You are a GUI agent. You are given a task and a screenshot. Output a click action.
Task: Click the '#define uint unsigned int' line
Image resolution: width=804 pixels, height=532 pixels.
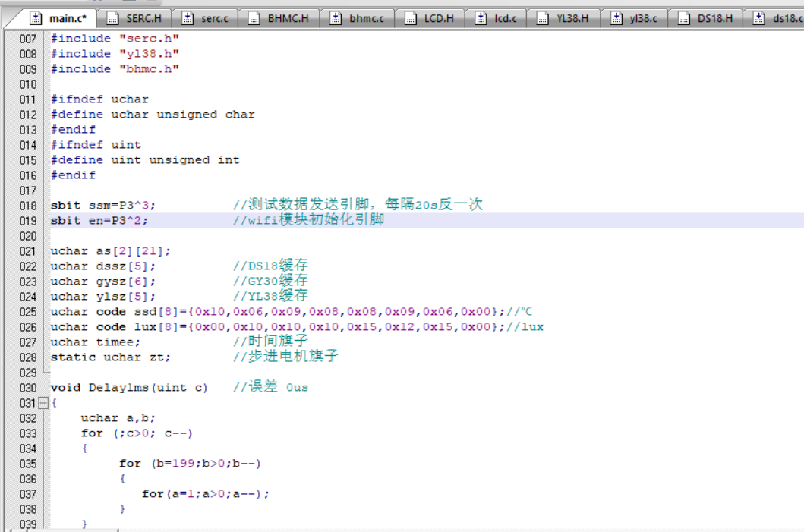[x=145, y=160]
